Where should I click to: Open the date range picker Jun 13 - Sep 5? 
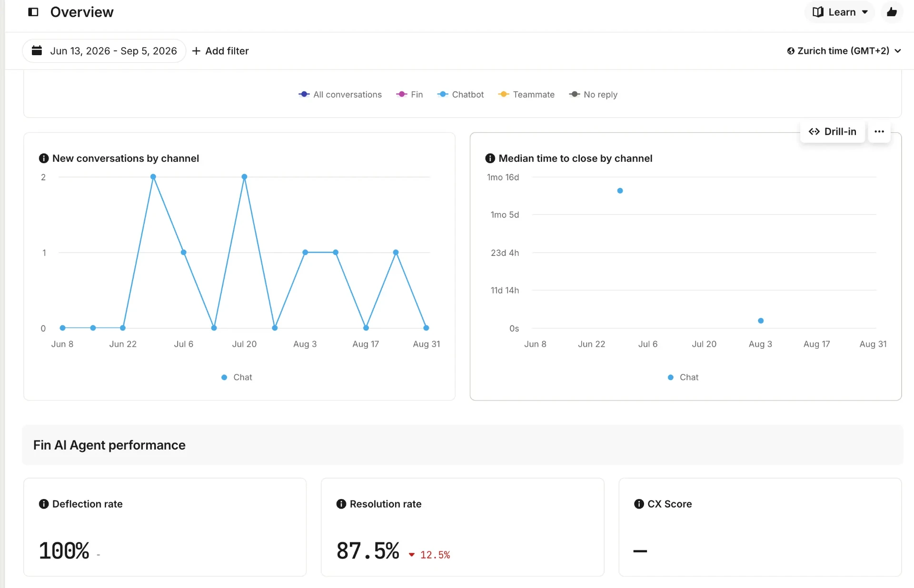pos(104,51)
